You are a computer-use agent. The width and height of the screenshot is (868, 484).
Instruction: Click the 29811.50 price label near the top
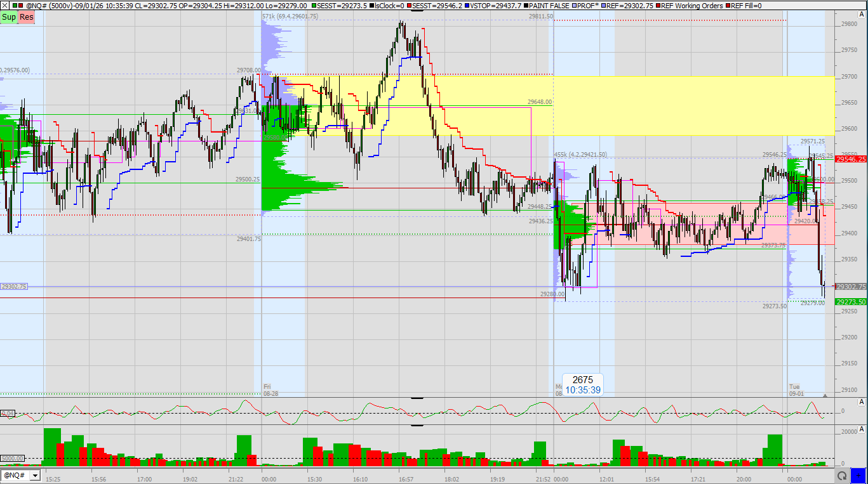point(541,16)
